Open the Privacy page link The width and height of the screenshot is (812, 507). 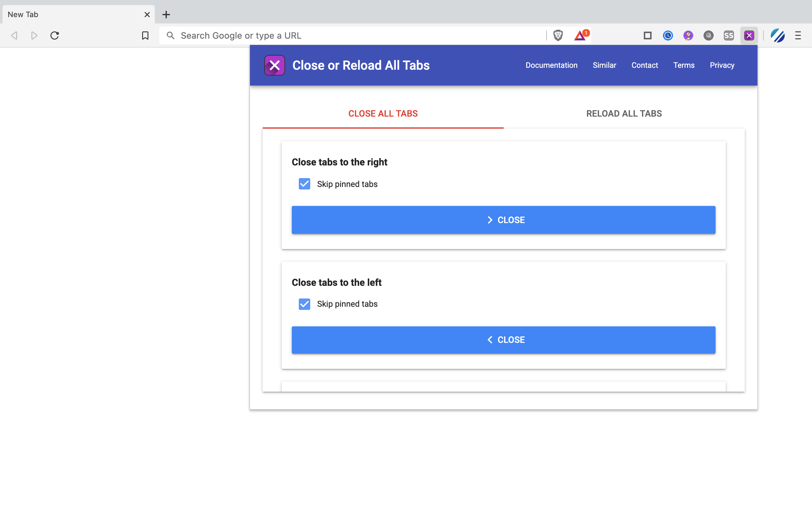(722, 65)
